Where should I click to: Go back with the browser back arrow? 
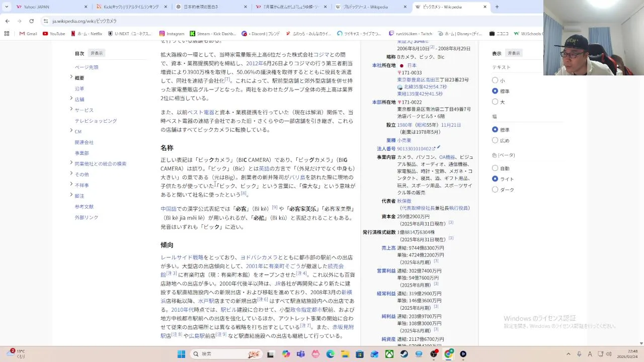coord(7,21)
